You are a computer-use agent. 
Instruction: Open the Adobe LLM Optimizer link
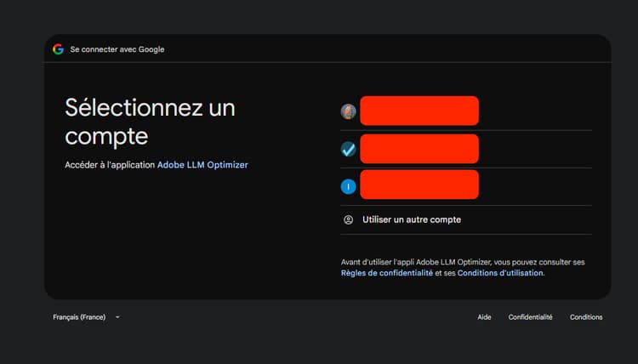(202, 165)
